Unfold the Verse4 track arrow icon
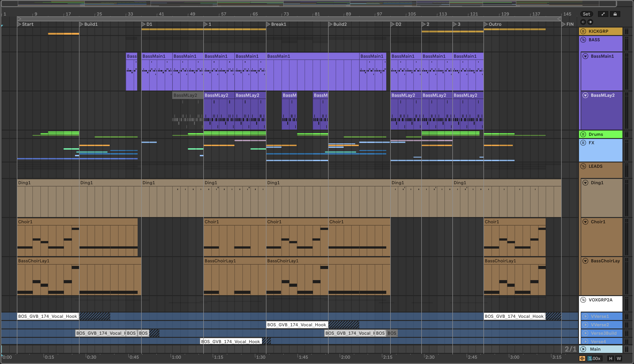 (x=586, y=341)
